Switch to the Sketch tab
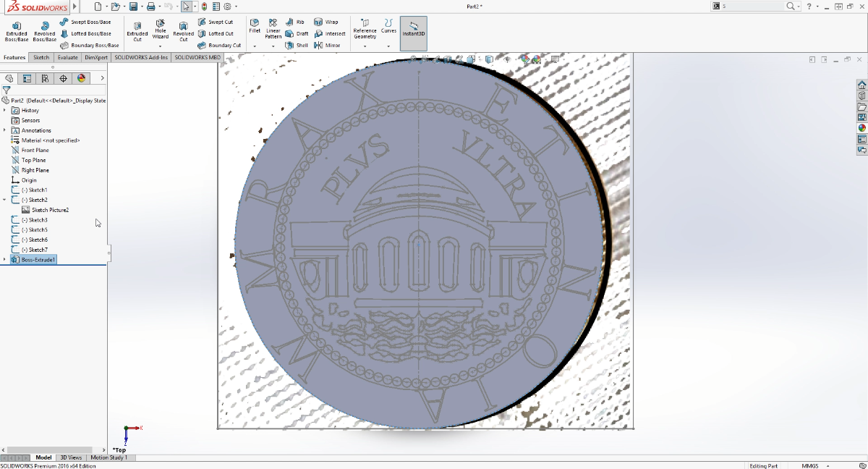Image resolution: width=868 pixels, height=469 pixels. (41, 57)
